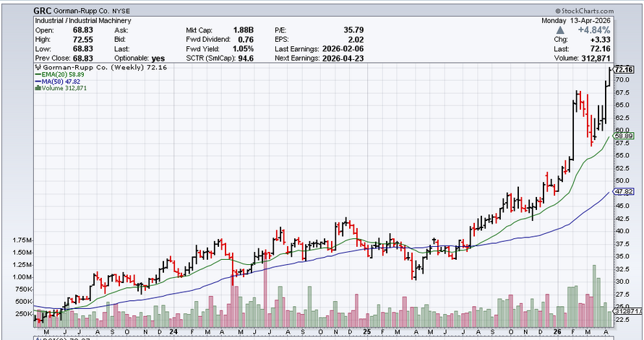Click the 67.5 price axis label
Image resolution: width=644 pixels, height=340 pixels.
[x=622, y=92]
